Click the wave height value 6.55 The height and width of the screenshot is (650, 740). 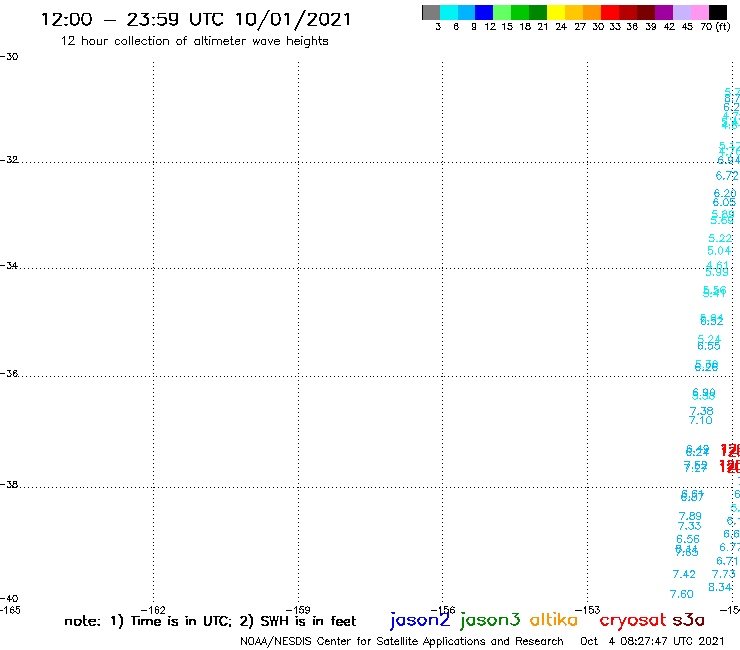[709, 346]
